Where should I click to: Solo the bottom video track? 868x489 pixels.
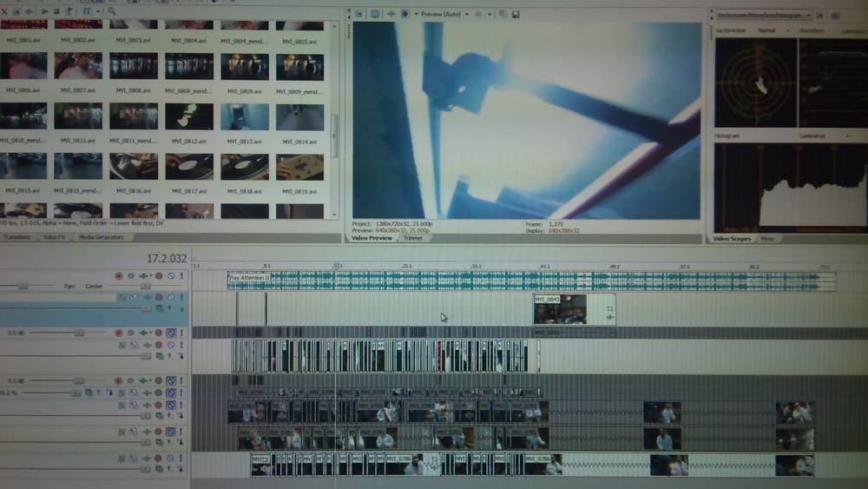181,459
